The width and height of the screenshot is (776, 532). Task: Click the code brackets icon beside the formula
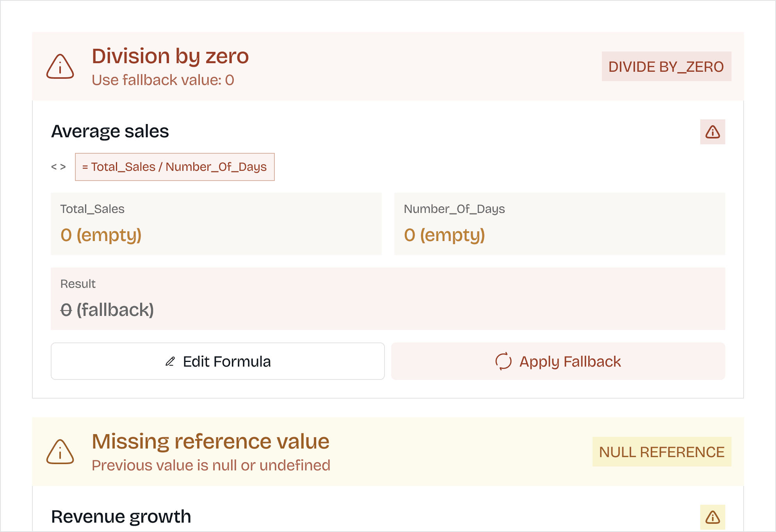point(59,167)
